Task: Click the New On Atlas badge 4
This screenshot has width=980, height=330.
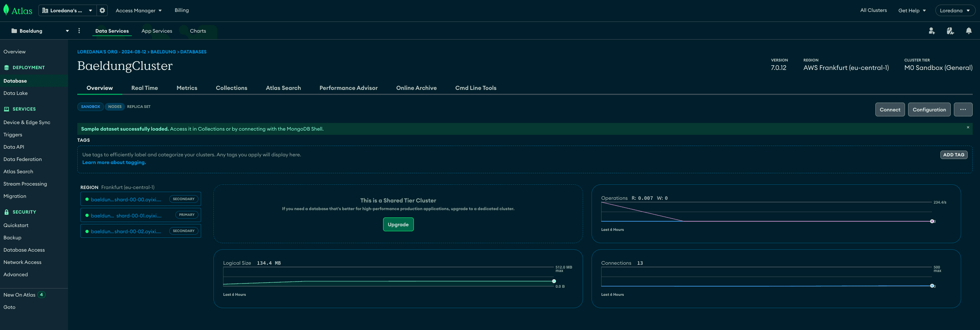Action: click(42, 295)
